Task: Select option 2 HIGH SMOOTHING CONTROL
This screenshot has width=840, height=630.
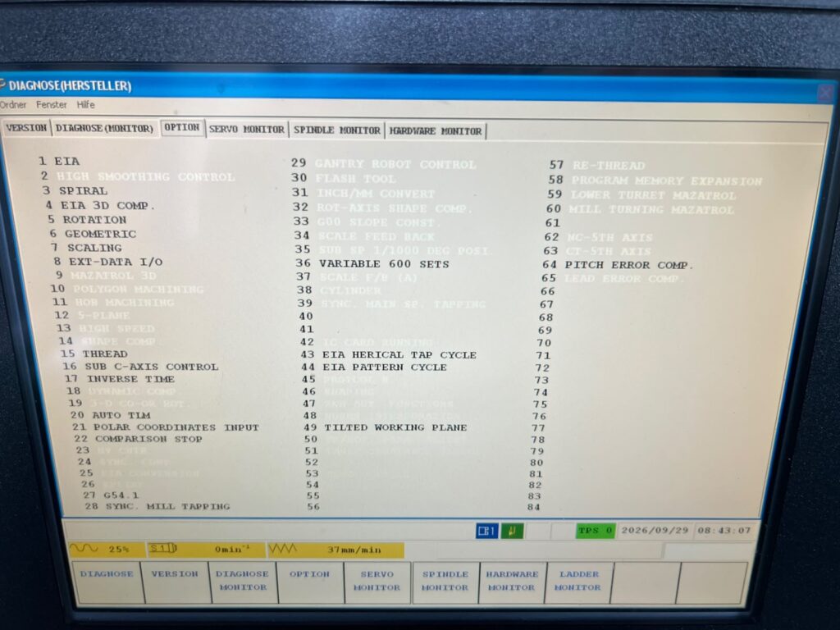Action: [x=138, y=176]
